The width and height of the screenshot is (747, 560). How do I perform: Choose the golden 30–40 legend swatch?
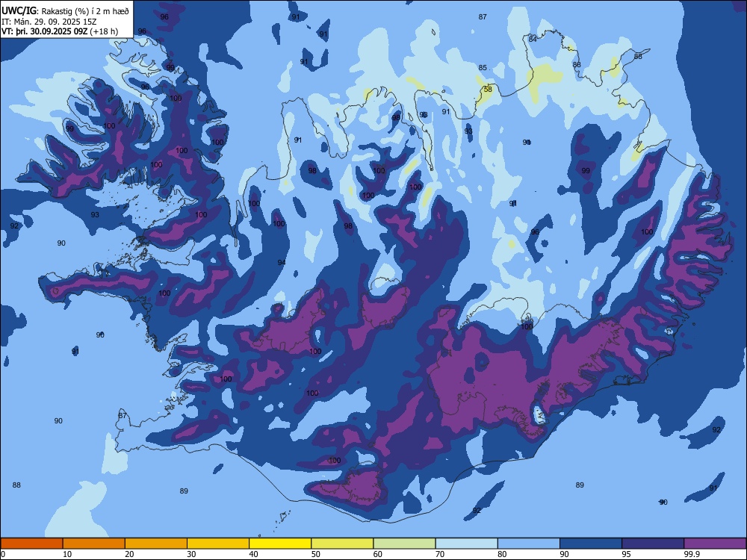click(x=218, y=544)
